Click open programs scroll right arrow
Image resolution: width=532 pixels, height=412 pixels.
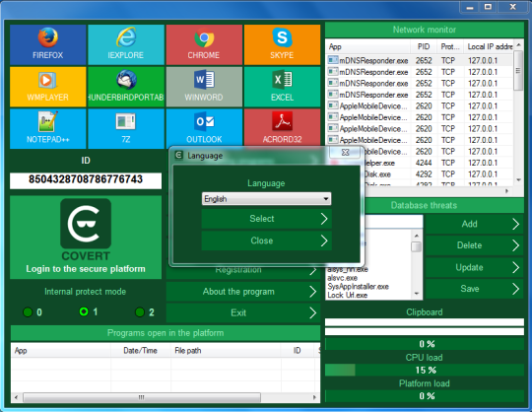[x=314, y=397]
